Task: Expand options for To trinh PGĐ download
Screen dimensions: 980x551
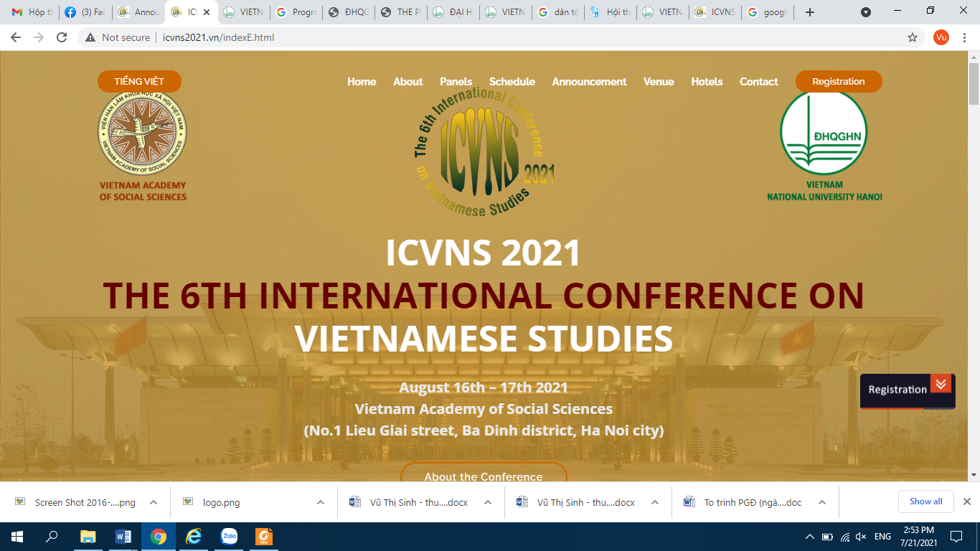Action: pos(822,502)
